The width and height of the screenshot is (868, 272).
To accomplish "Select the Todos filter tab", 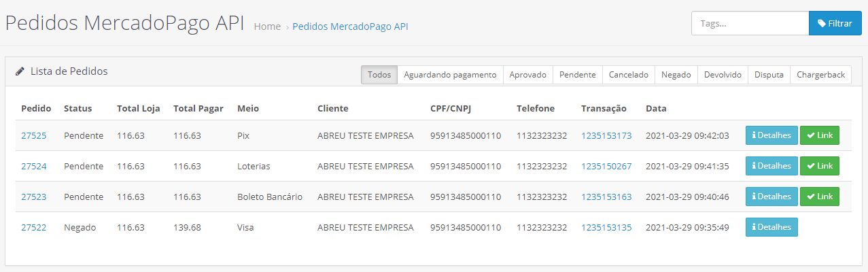I will pos(379,75).
